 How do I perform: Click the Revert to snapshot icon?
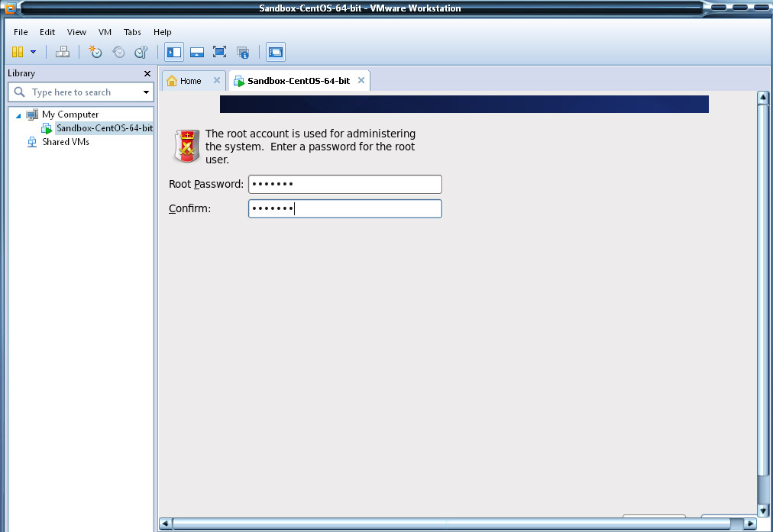[x=118, y=52]
